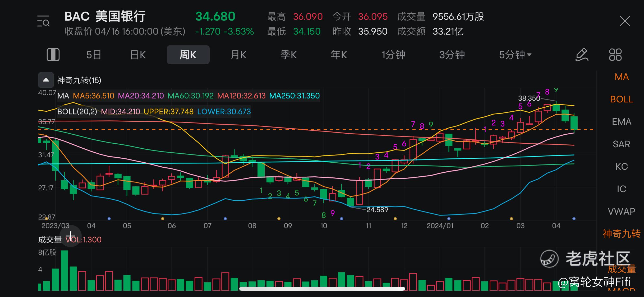Screen dimensions: 644x297
Task: Open the drawing pencil tool
Action: 582,55
